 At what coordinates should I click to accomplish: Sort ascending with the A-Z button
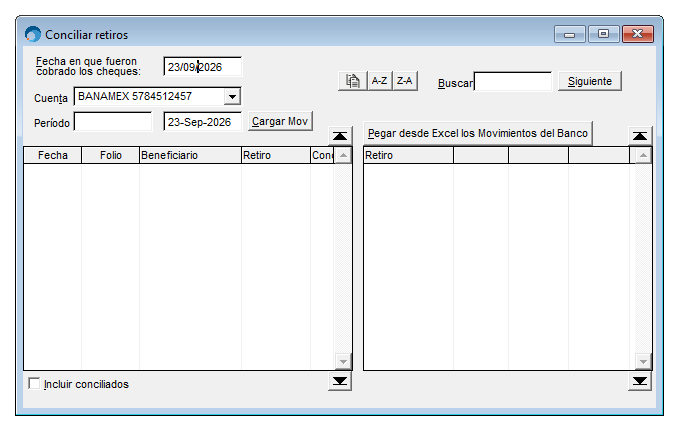pyautogui.click(x=379, y=81)
